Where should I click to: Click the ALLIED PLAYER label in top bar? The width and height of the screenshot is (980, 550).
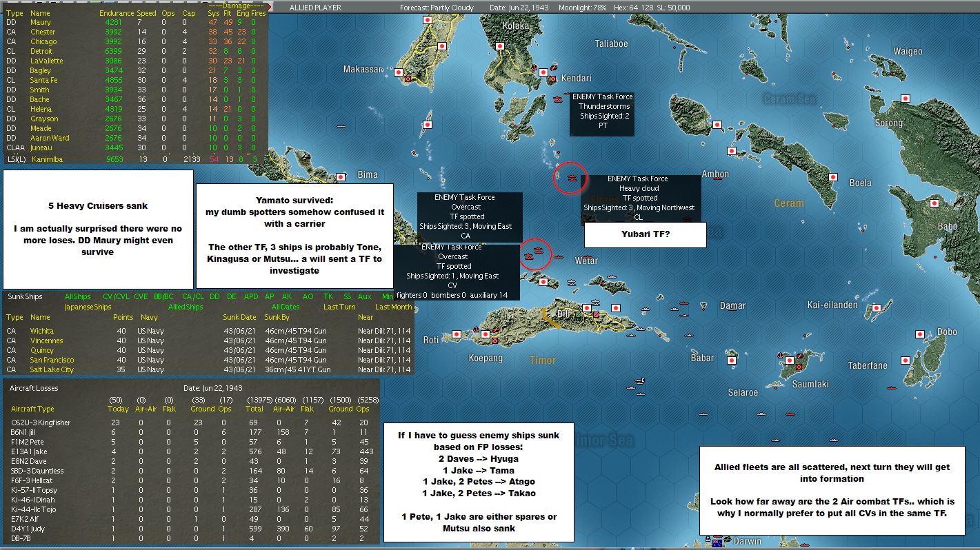point(315,8)
